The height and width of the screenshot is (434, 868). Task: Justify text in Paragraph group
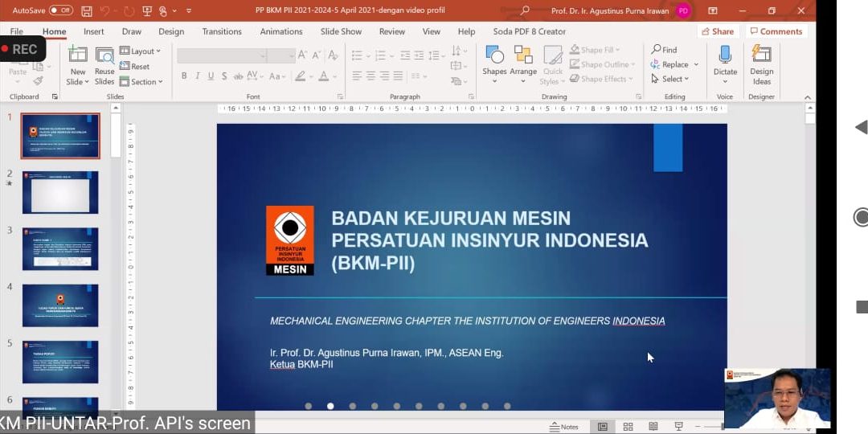(x=398, y=76)
